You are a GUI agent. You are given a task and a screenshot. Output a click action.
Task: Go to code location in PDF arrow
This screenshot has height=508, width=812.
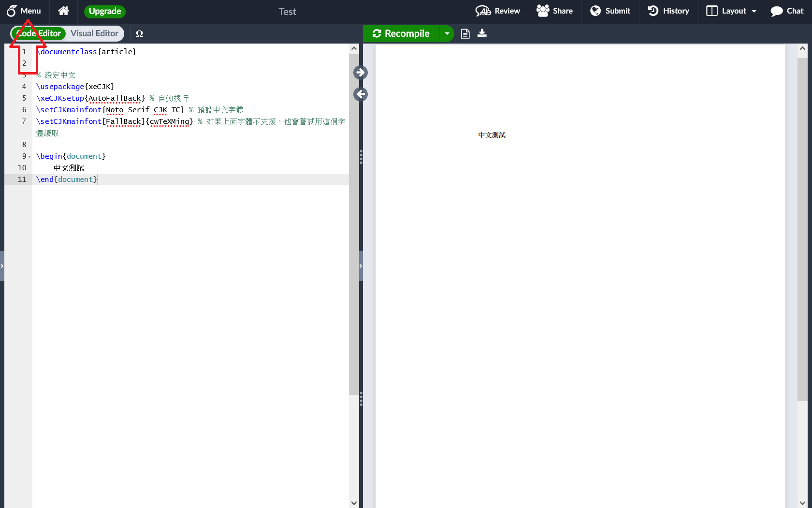click(361, 73)
